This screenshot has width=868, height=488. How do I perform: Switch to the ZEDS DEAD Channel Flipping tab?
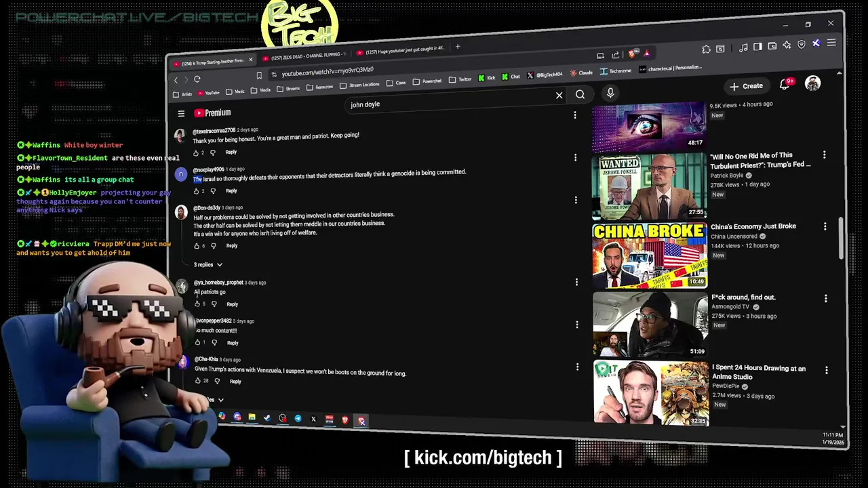(x=303, y=56)
